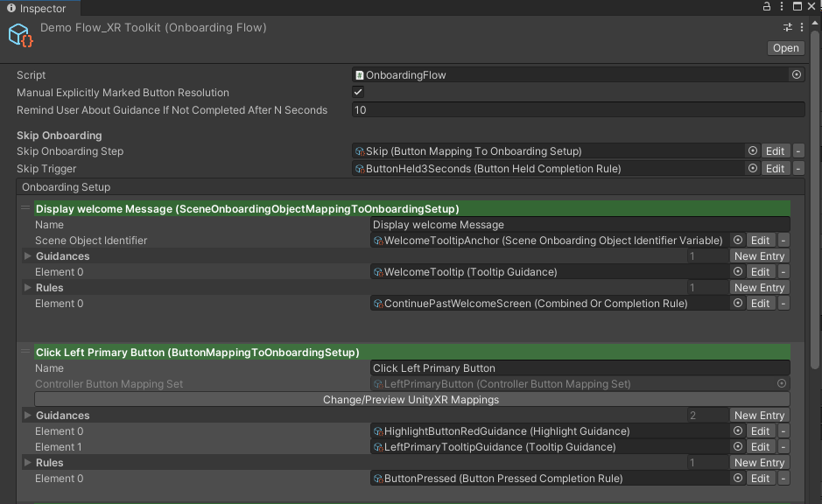Image resolution: width=822 pixels, height=504 pixels.
Task: Remove ButtonPressed rule with minus button
Action: click(783, 479)
